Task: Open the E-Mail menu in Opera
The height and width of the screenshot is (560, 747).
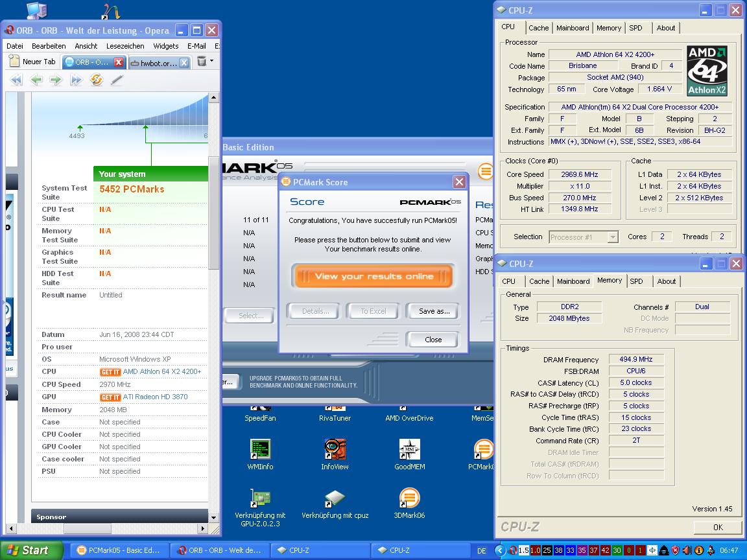Action: point(196,46)
